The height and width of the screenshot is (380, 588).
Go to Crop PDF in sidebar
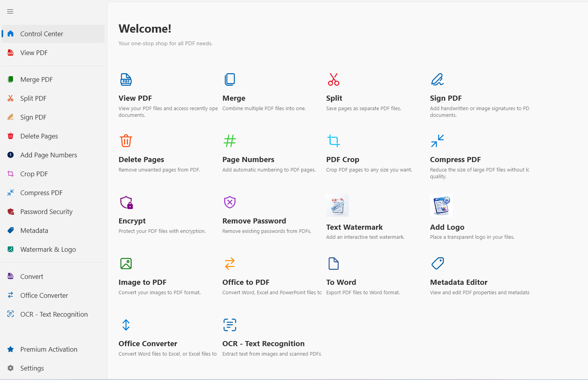[x=53, y=174]
